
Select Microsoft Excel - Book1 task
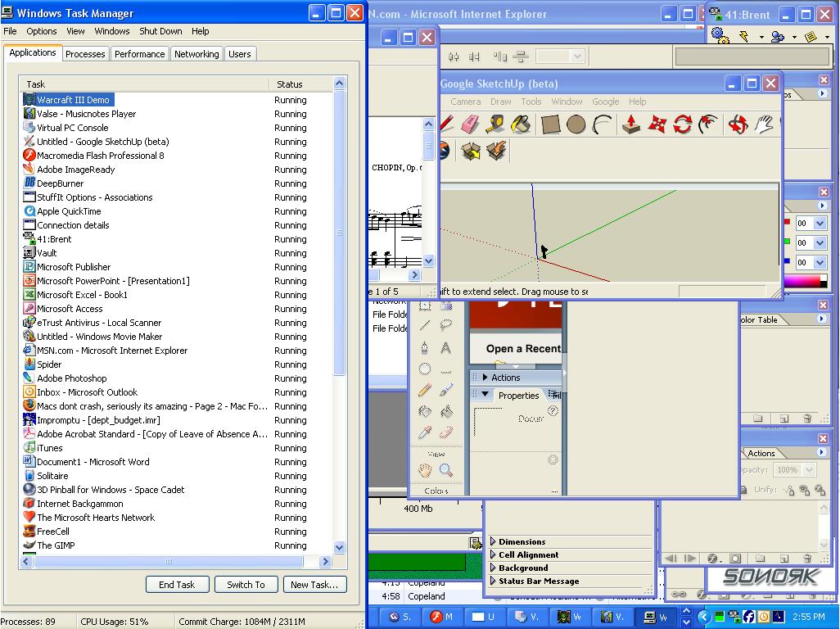click(x=82, y=295)
